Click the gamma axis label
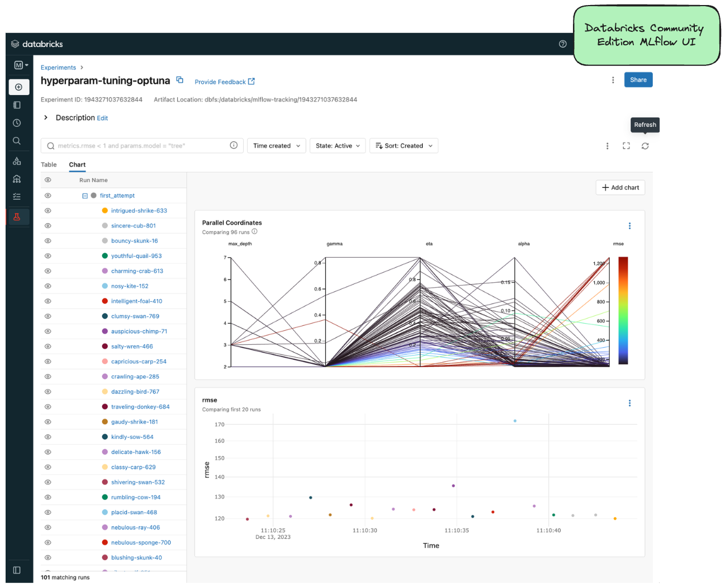This screenshot has width=725, height=588. click(335, 244)
